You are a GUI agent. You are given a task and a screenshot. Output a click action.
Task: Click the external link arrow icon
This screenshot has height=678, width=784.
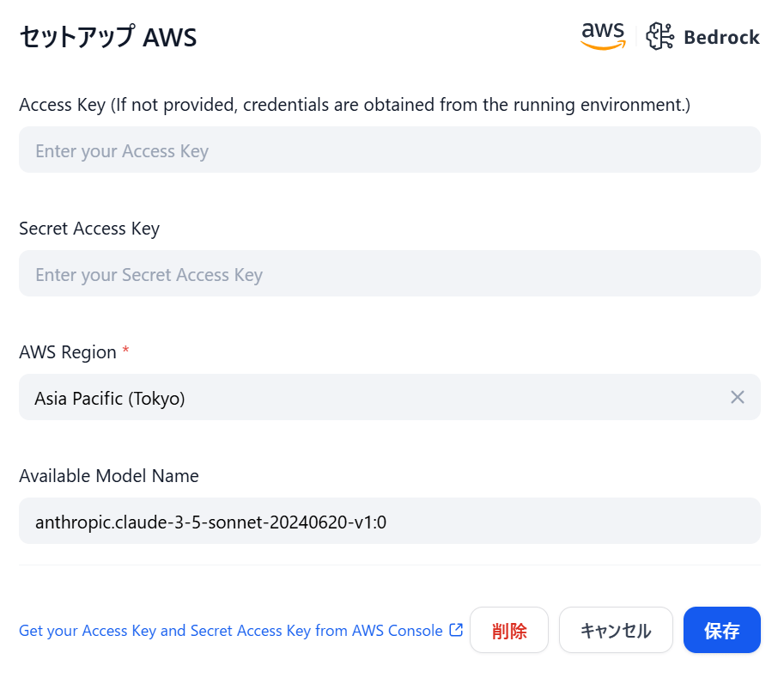tap(456, 630)
